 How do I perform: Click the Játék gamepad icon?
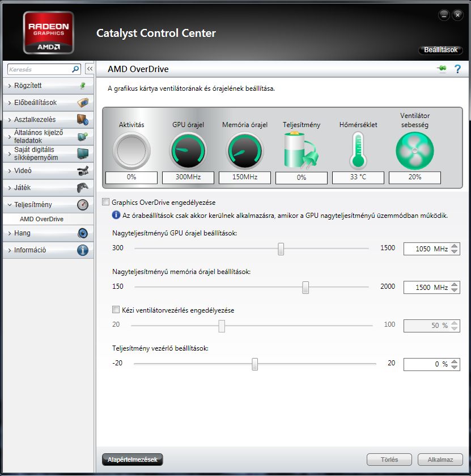[83, 188]
